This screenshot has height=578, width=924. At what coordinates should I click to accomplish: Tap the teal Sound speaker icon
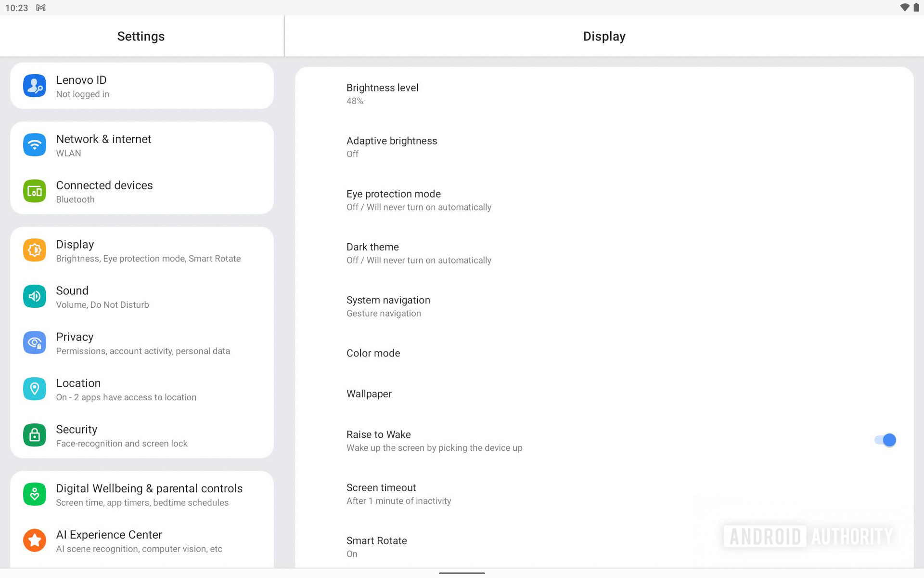[x=34, y=297]
